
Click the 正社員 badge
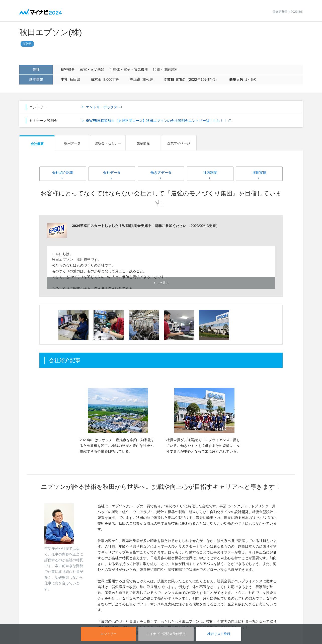coord(27,44)
